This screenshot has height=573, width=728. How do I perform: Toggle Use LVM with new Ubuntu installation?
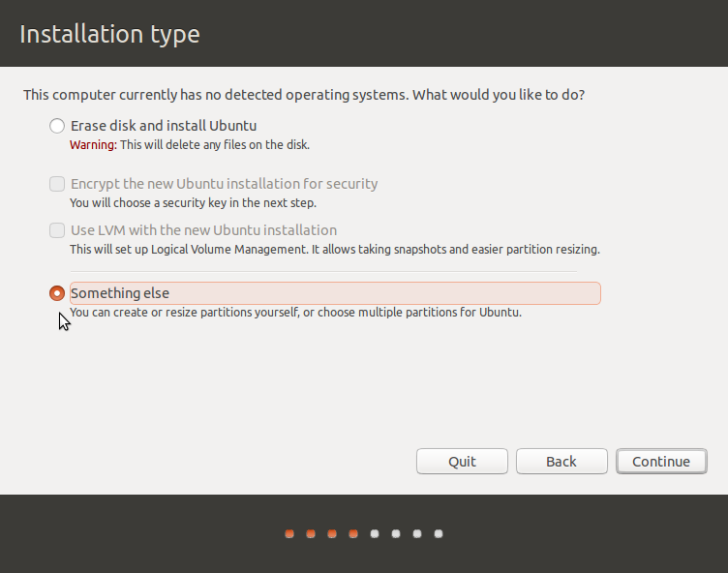coord(57,230)
